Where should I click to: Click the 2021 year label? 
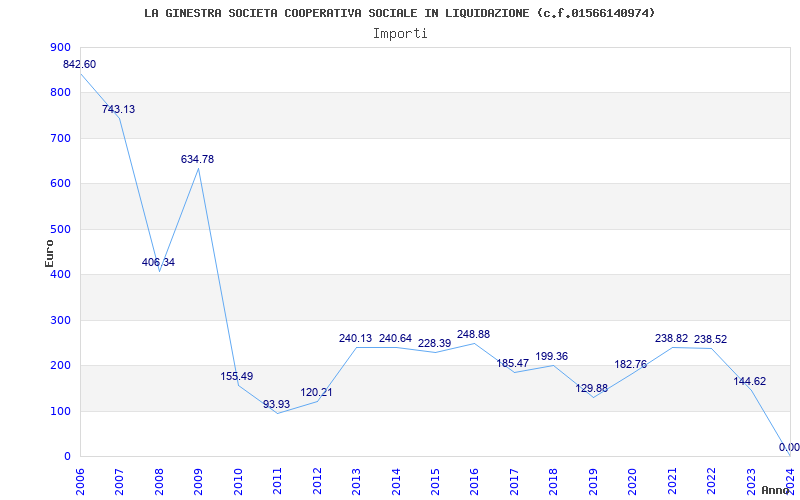(672, 481)
